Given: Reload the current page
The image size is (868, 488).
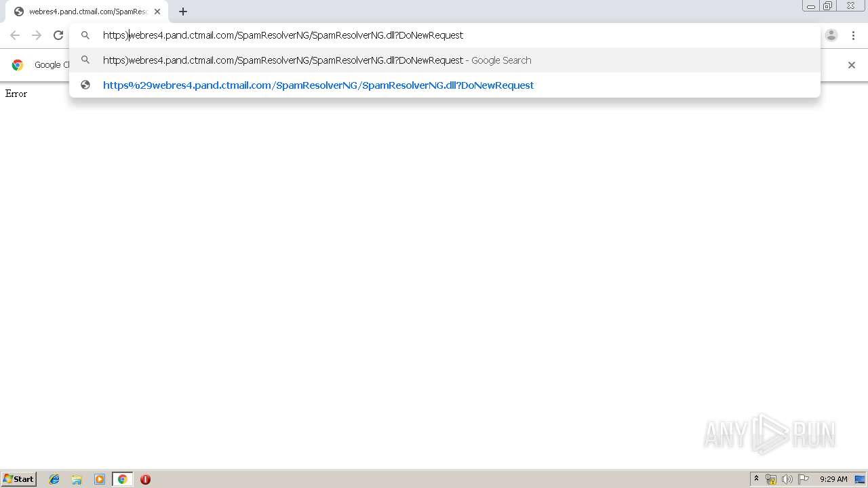Looking at the screenshot, I should point(58,35).
